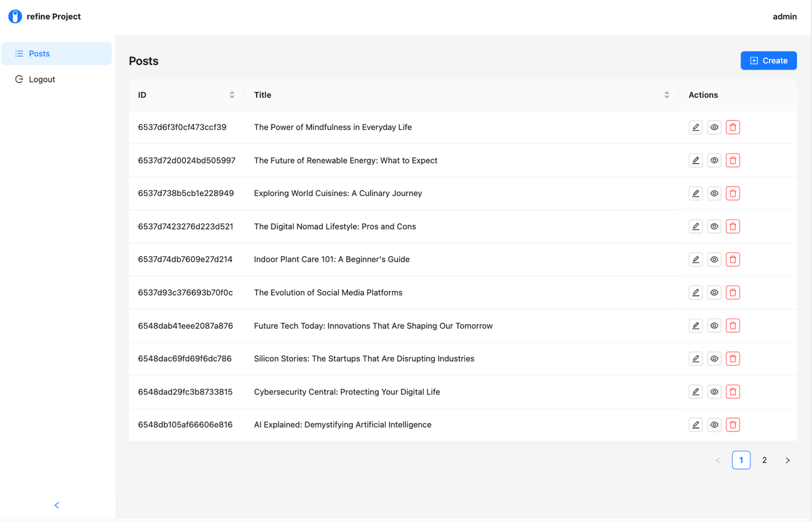Screen dimensions: 812x522
Task: Edit the 'Indoor Plant Care 101' post
Action: (695, 259)
